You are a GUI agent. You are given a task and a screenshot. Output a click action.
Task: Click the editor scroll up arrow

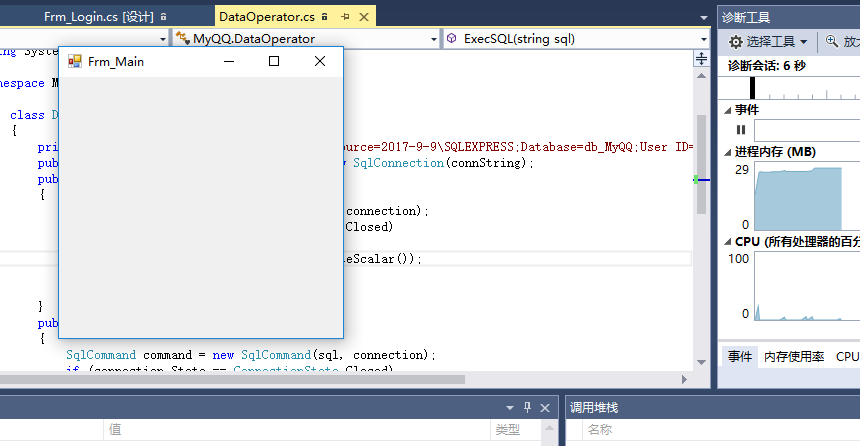(x=701, y=76)
